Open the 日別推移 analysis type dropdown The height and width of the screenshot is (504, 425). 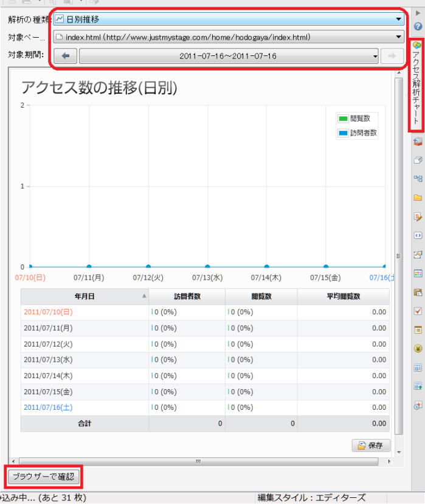(x=229, y=19)
